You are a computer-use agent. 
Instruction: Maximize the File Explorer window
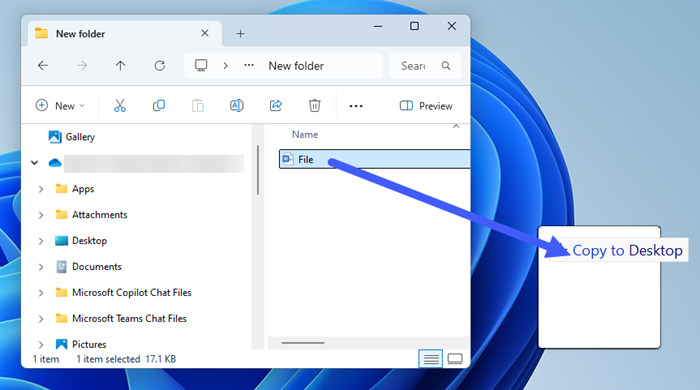pyautogui.click(x=414, y=26)
